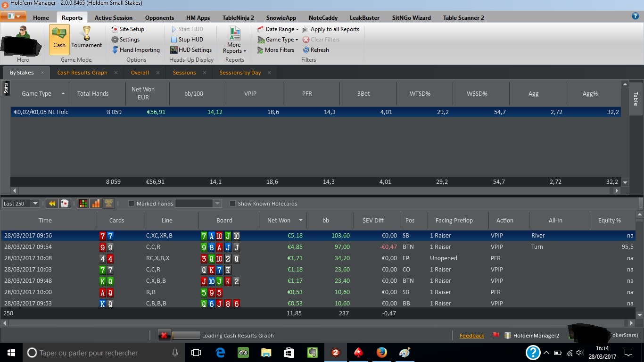Open Windows Start menu

click(11, 353)
